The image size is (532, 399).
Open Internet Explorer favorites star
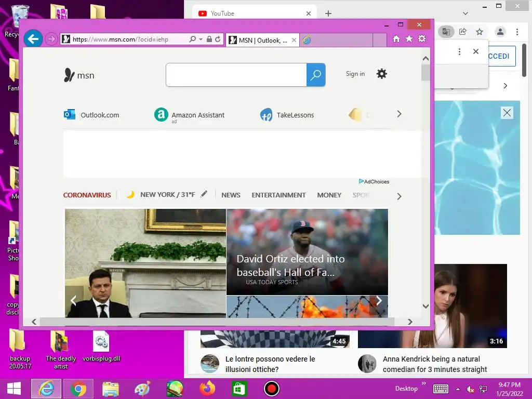tap(409, 38)
